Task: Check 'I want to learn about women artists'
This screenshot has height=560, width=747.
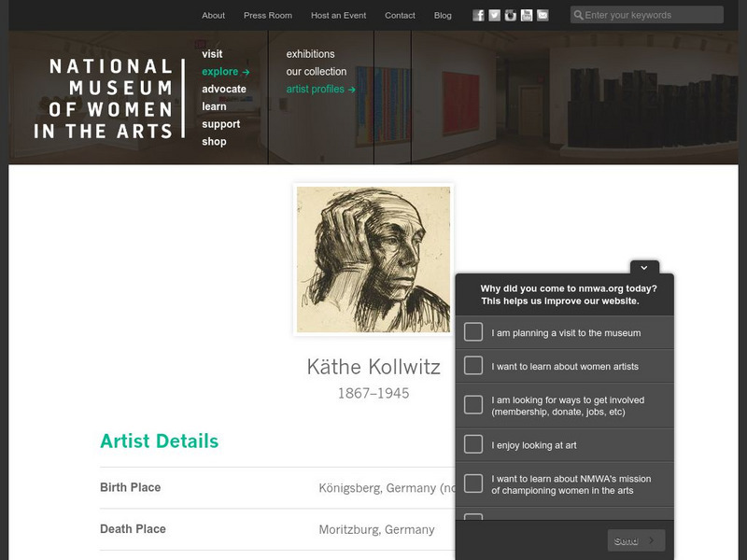Action: click(473, 366)
